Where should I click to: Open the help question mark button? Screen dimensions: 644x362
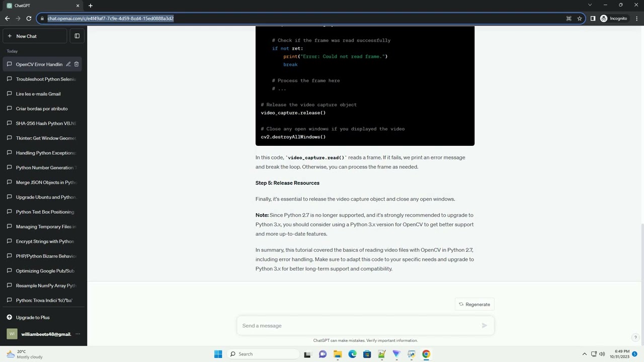(635, 337)
